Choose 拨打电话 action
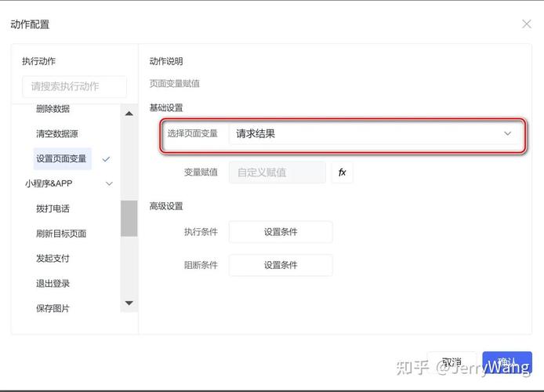Viewport: 544px width, 392px height. 53,209
